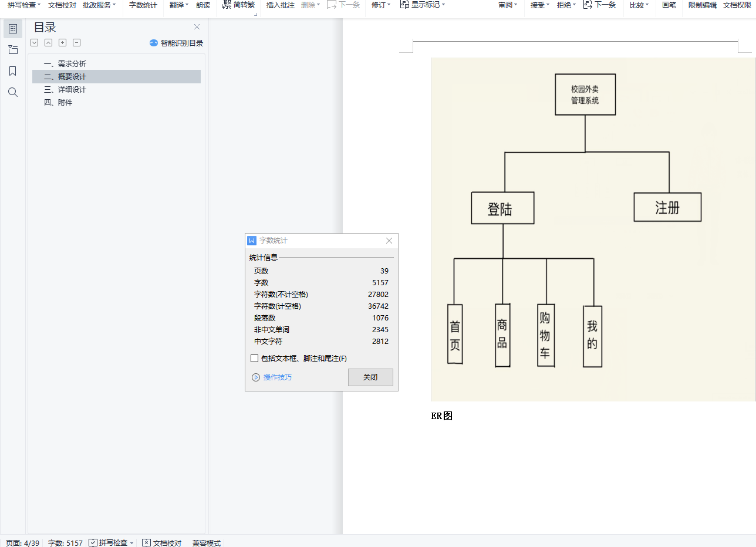Screen dimensions: 756x547
Task: Select 一、需求分析 in the outline
Action: (x=116, y=64)
